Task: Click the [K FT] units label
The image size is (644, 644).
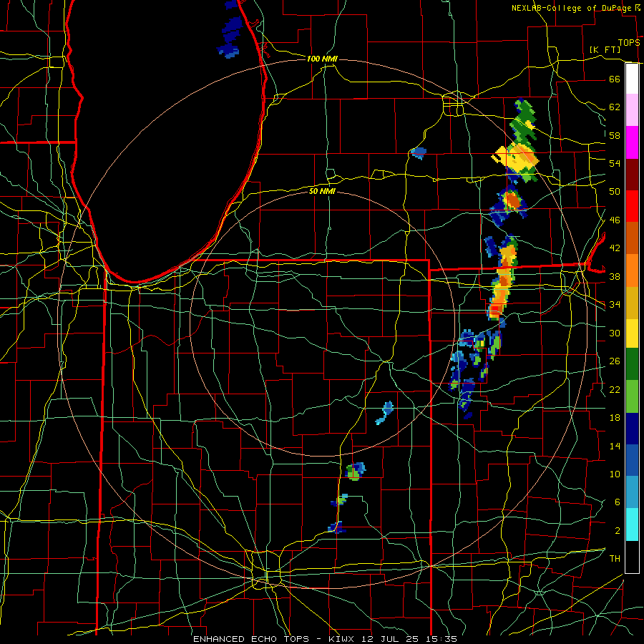Action: 605,49
